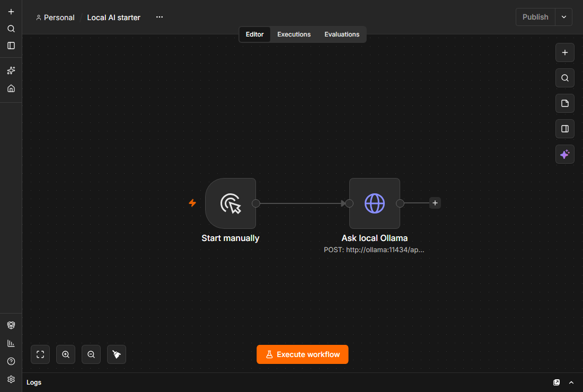
Task: Open the Publish dropdown arrow
Action: coord(564,17)
